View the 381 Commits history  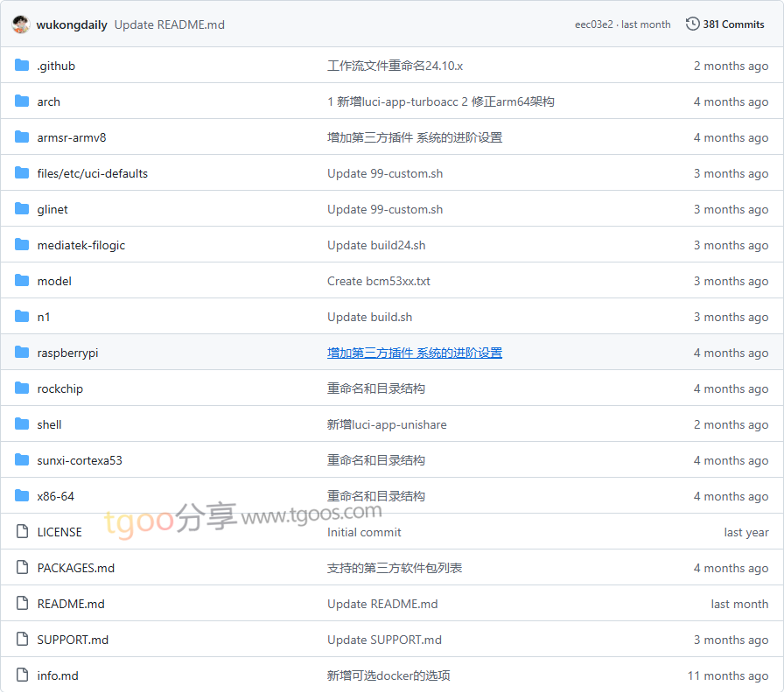[733, 24]
